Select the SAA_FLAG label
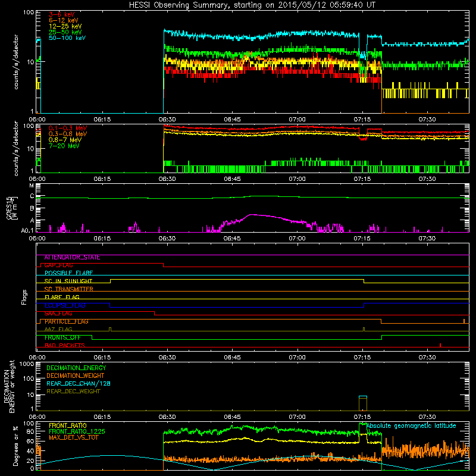This screenshot has width=476, height=476. point(58,314)
